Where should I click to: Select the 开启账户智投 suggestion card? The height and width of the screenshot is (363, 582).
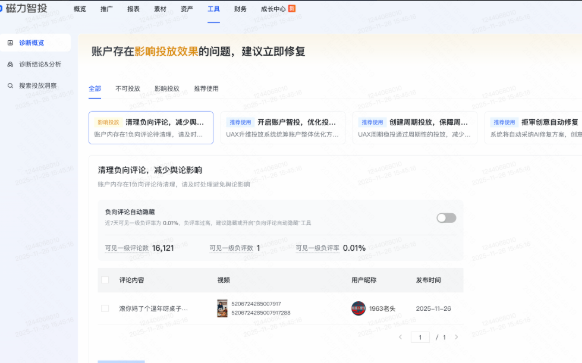pos(283,128)
